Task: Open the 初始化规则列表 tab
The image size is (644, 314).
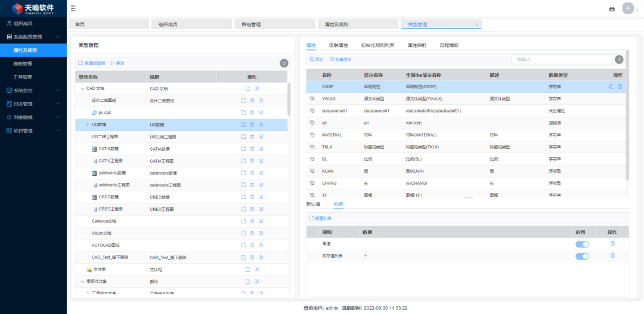Action: click(377, 45)
